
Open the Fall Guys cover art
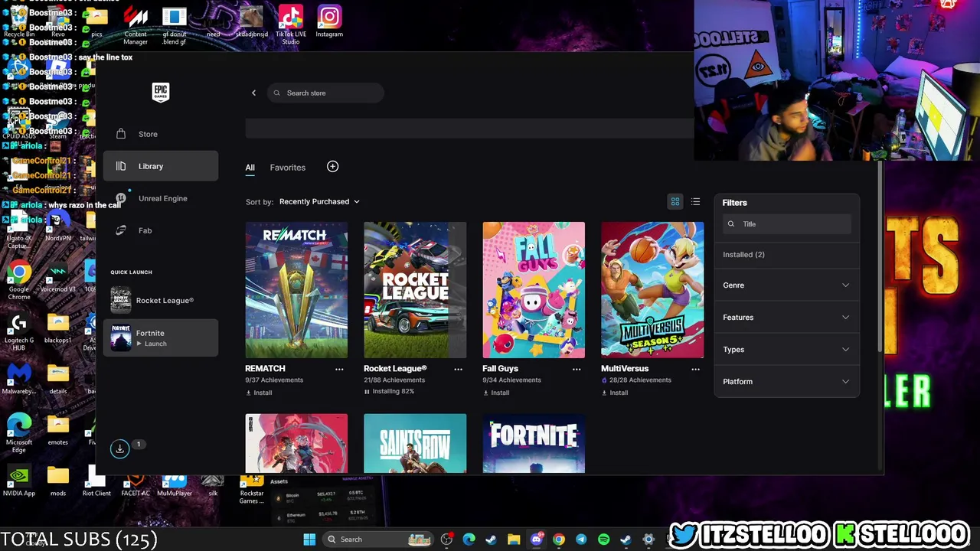534,290
